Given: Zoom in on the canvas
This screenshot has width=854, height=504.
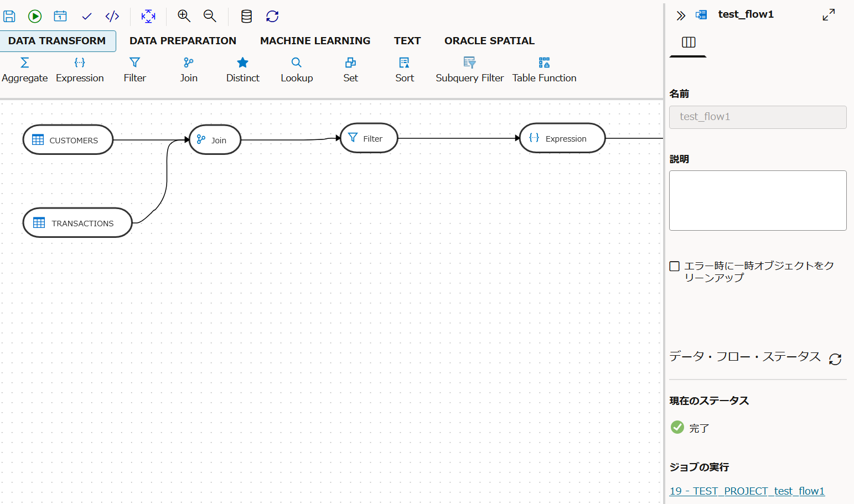Looking at the screenshot, I should tap(184, 16).
